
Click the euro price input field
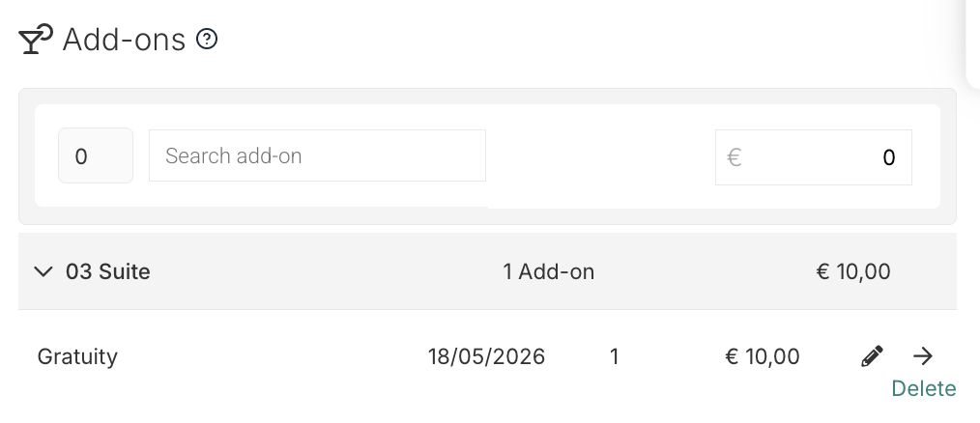(813, 157)
